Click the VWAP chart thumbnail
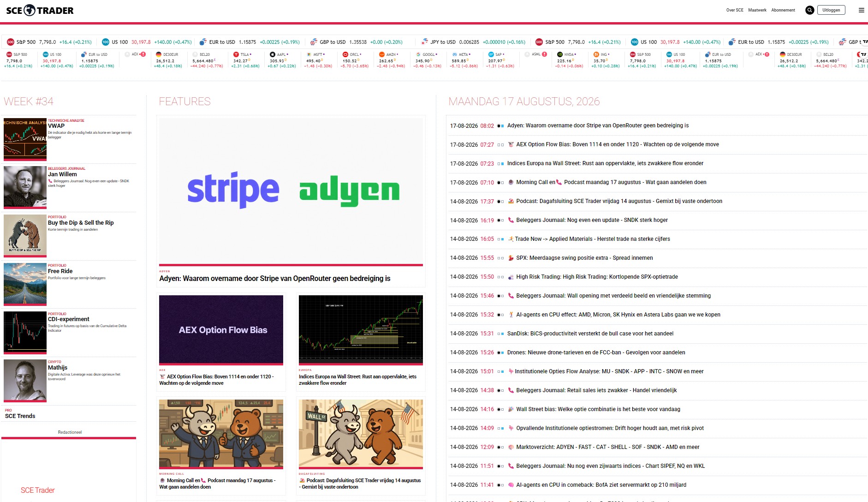868x502 pixels. [25, 138]
